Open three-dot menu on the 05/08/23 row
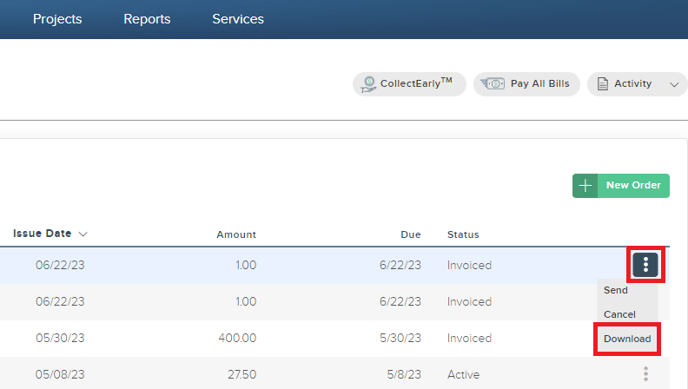This screenshot has width=688, height=389. 645,374
